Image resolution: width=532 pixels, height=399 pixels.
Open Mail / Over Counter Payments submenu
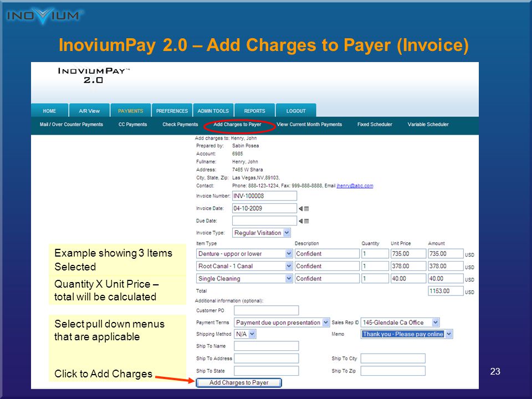point(71,125)
